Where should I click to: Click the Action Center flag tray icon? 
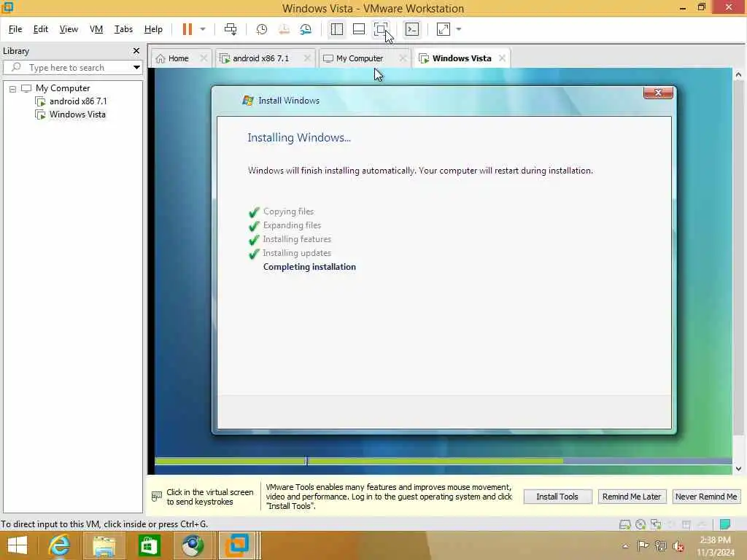tap(643, 545)
